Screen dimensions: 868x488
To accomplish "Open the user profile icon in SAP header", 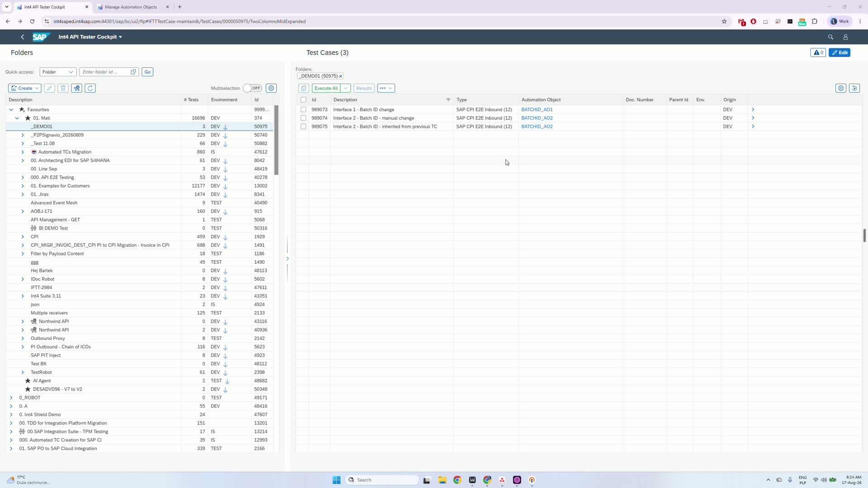I will click(845, 37).
